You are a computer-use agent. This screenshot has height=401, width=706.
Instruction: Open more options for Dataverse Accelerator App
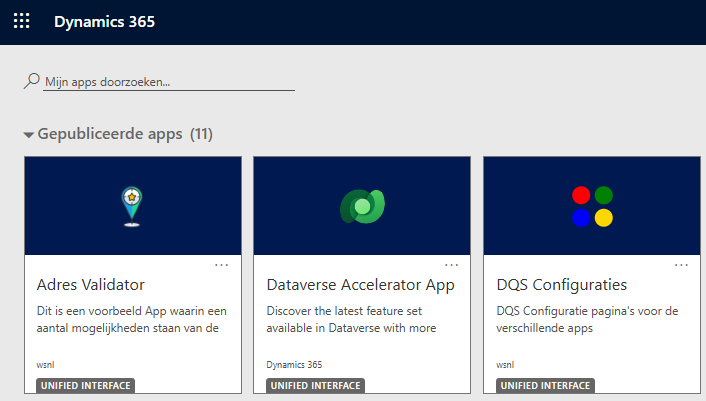coord(452,265)
